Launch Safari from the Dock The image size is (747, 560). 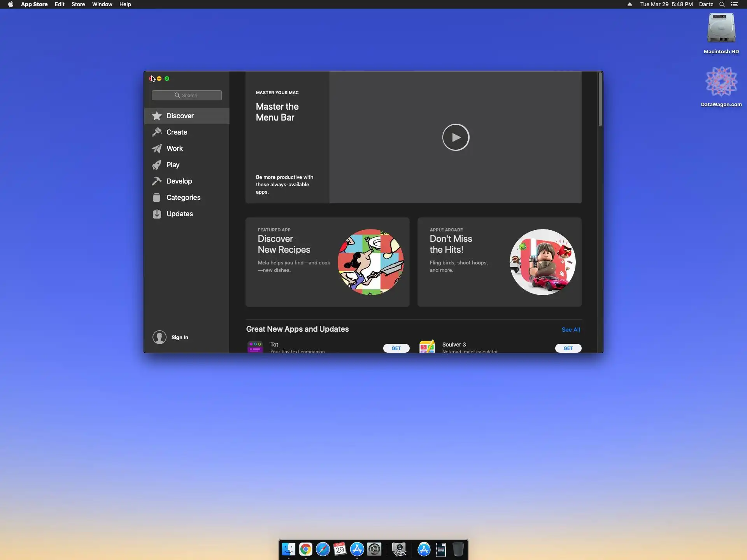pos(323,549)
